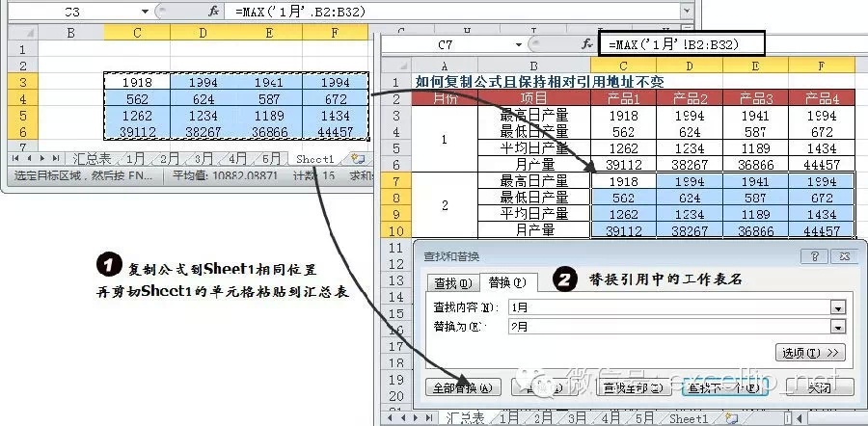
Task: Click cell E6 with 36866 in right window
Action: (x=755, y=164)
